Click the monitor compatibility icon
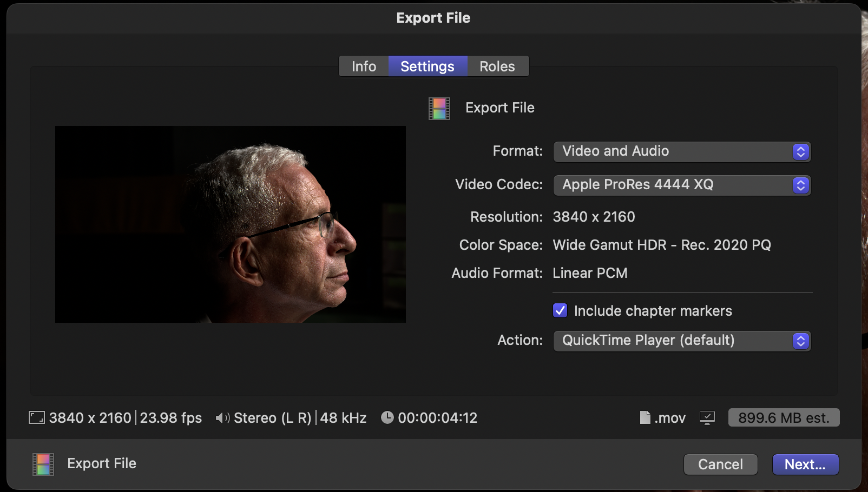868x492 pixels. click(707, 417)
